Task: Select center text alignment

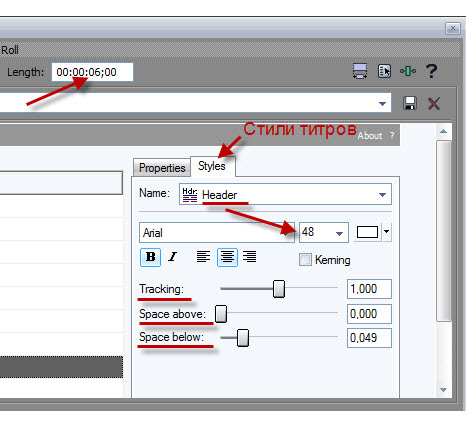Action: click(x=227, y=257)
